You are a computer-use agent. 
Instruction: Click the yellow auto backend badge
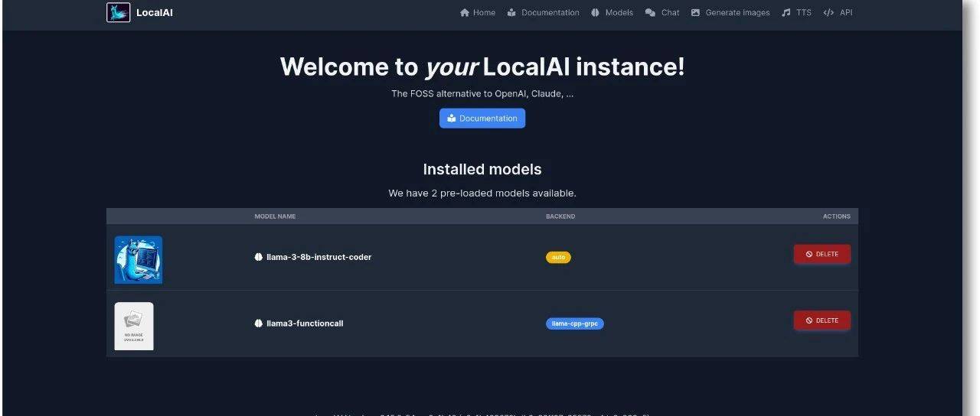(x=558, y=258)
